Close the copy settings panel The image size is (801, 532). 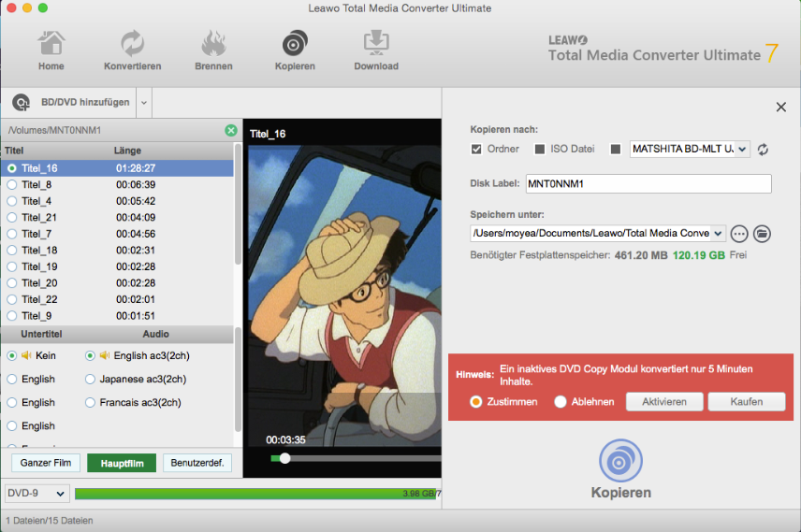(781, 107)
